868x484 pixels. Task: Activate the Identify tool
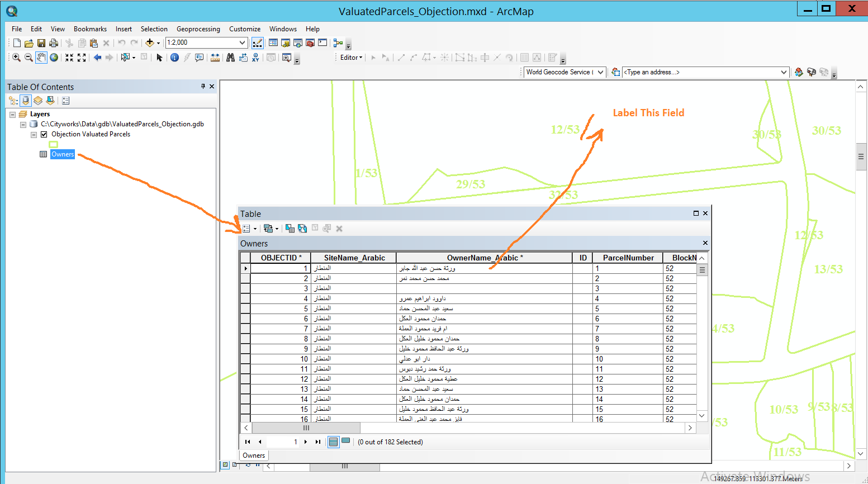174,58
